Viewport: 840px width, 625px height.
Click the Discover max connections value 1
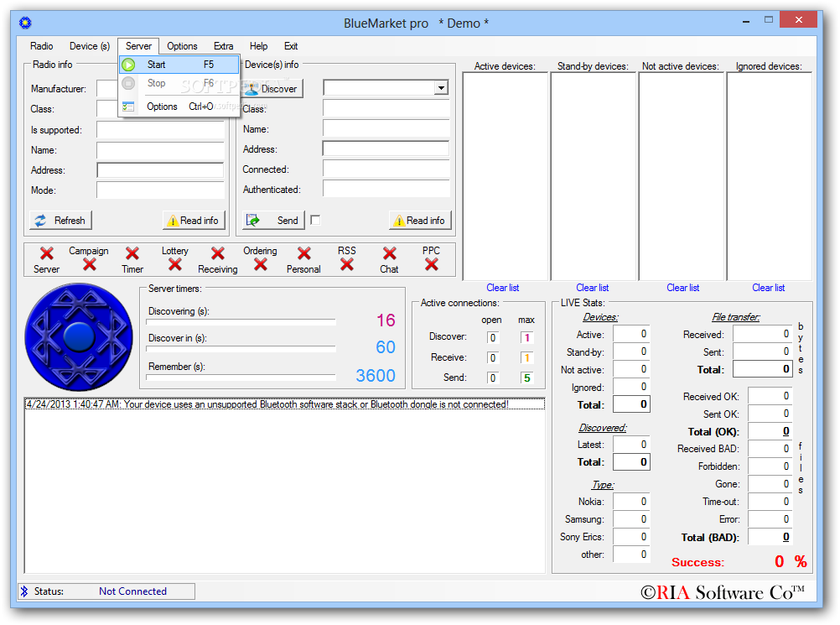tap(526, 338)
